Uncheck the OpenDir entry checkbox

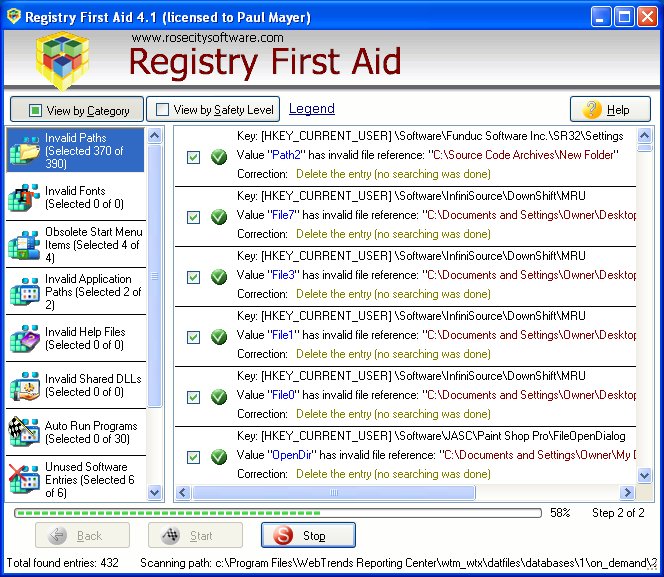point(194,457)
